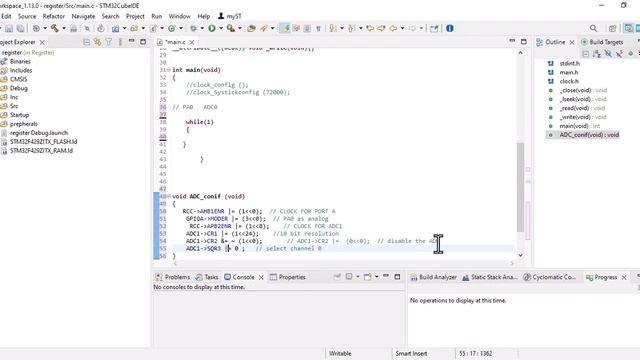Open Project Explorer filter icon
Image resolution: width=640 pixels, height=360 pixels.
point(109,42)
